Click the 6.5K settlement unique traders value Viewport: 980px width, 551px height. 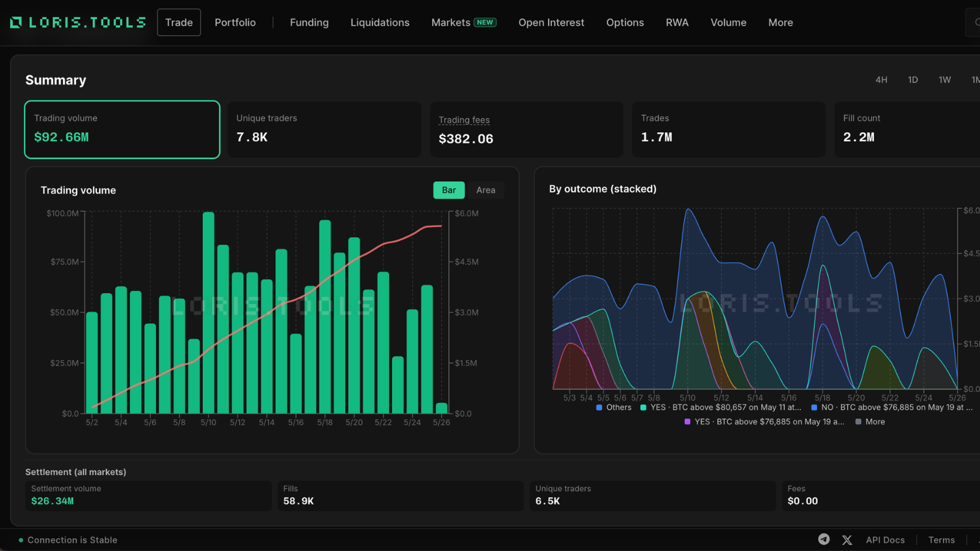[x=548, y=501]
